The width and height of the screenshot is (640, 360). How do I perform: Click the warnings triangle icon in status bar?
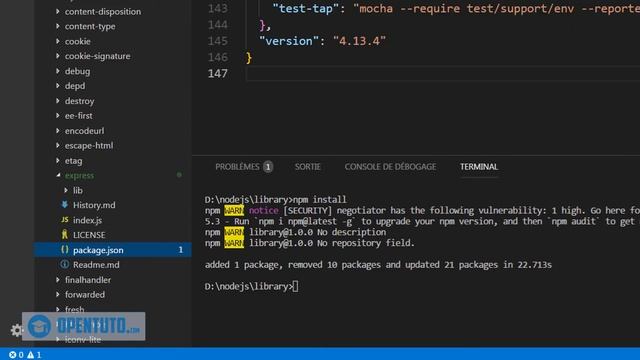[x=31, y=355]
